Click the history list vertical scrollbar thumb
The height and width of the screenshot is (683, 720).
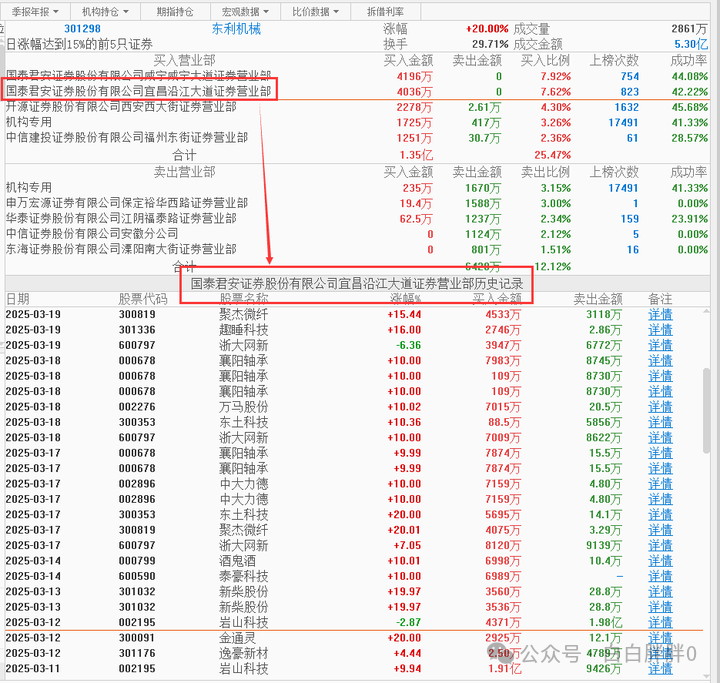[707, 411]
